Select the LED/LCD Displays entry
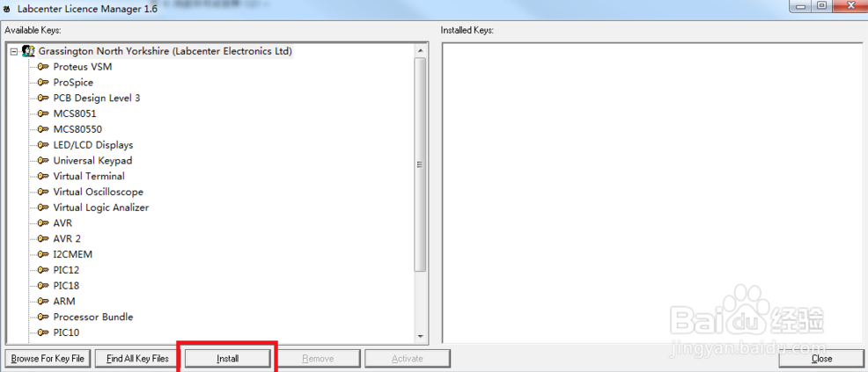868x372 pixels. pos(93,145)
